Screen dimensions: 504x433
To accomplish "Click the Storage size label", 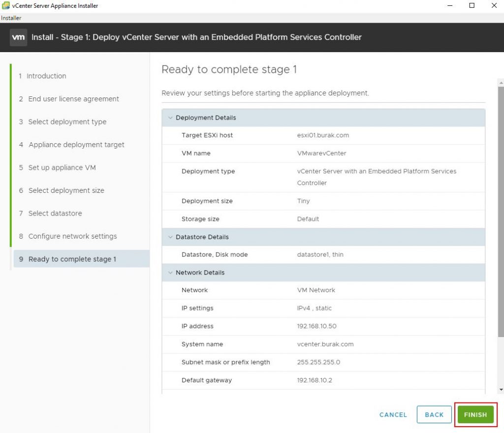I will point(200,219).
